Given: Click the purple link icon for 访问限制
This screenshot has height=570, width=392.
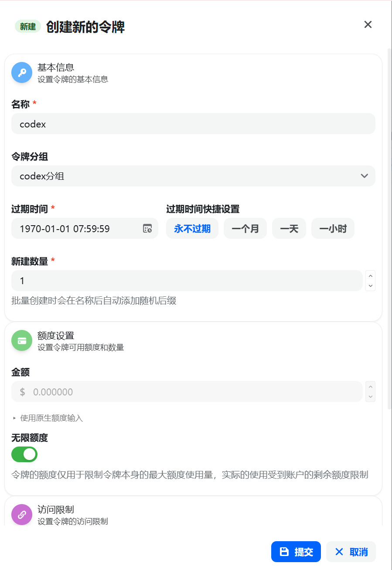Looking at the screenshot, I should [x=22, y=515].
